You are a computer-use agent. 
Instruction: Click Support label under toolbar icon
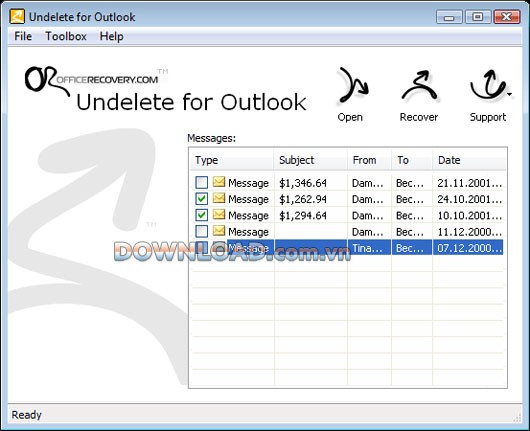click(x=488, y=117)
